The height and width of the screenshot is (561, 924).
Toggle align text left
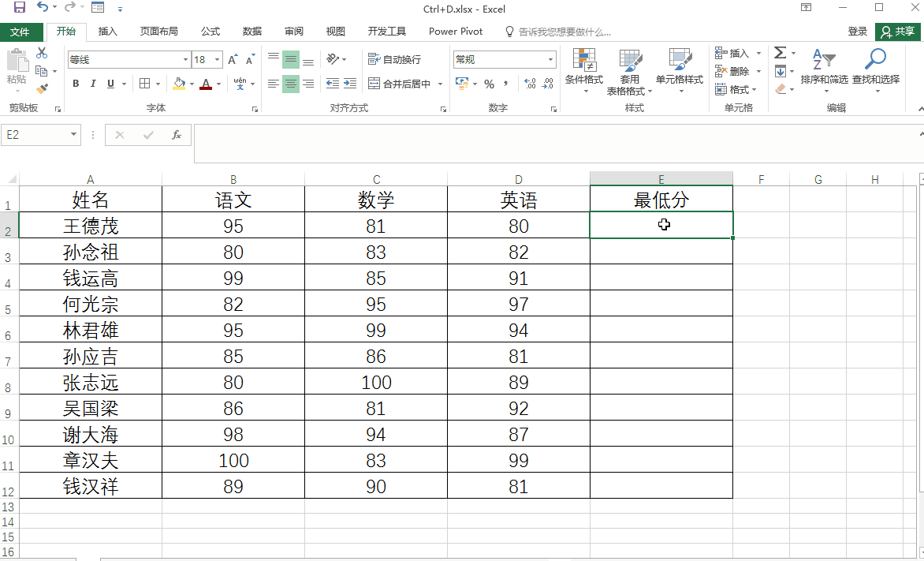[274, 84]
